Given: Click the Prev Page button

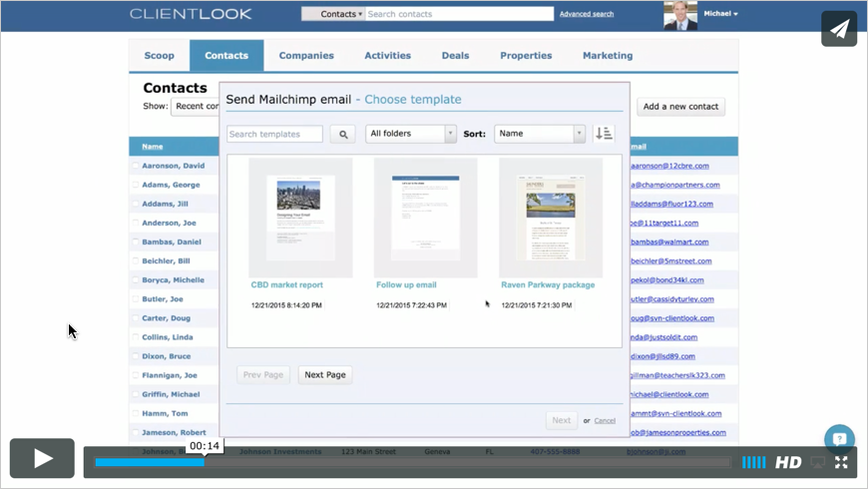Looking at the screenshot, I should coord(263,375).
